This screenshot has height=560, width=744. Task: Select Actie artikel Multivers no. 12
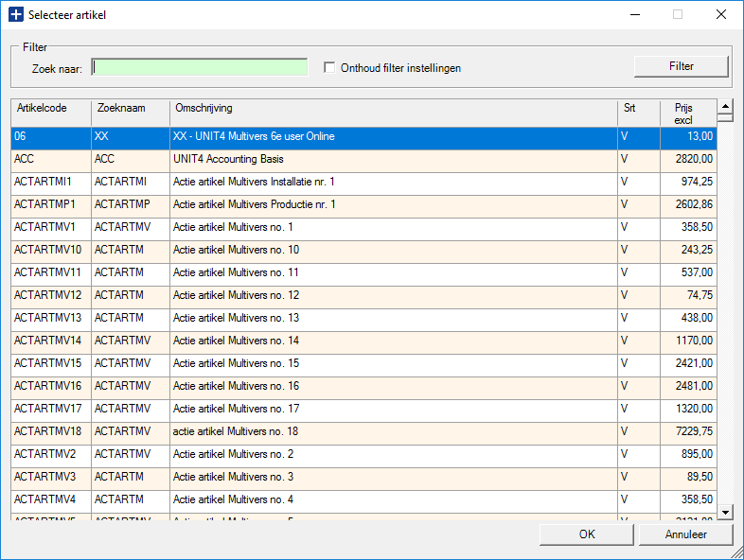click(363, 295)
